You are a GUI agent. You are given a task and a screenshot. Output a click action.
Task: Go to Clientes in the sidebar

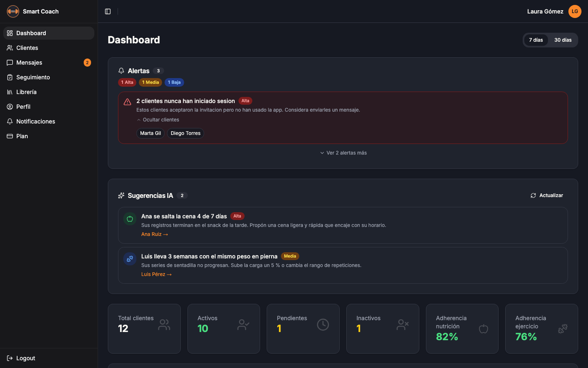(49, 48)
